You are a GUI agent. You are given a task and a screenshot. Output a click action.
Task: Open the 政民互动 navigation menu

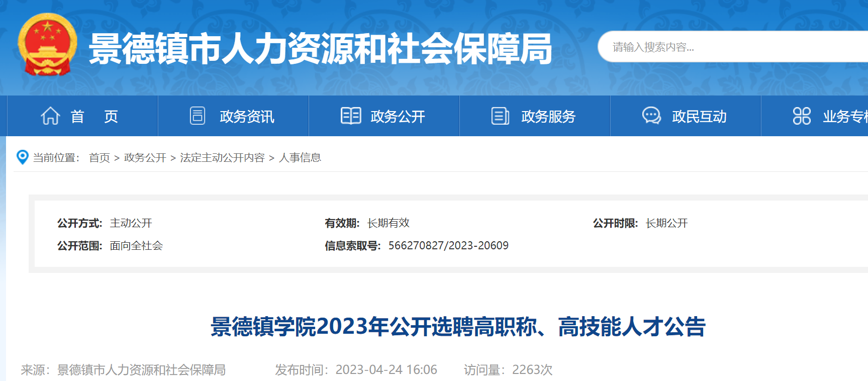coord(686,116)
